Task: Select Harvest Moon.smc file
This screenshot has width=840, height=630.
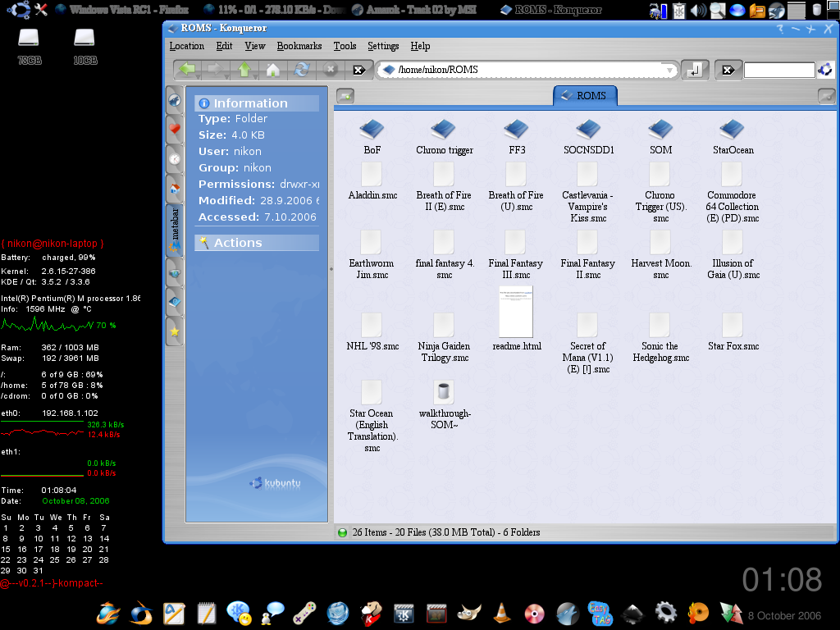Action: (x=660, y=256)
